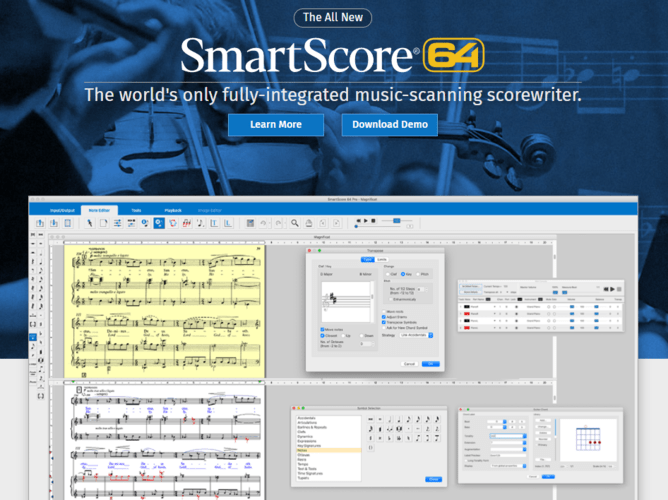Click OK in the Transpose dialog
The width and height of the screenshot is (668, 500).
(x=431, y=364)
